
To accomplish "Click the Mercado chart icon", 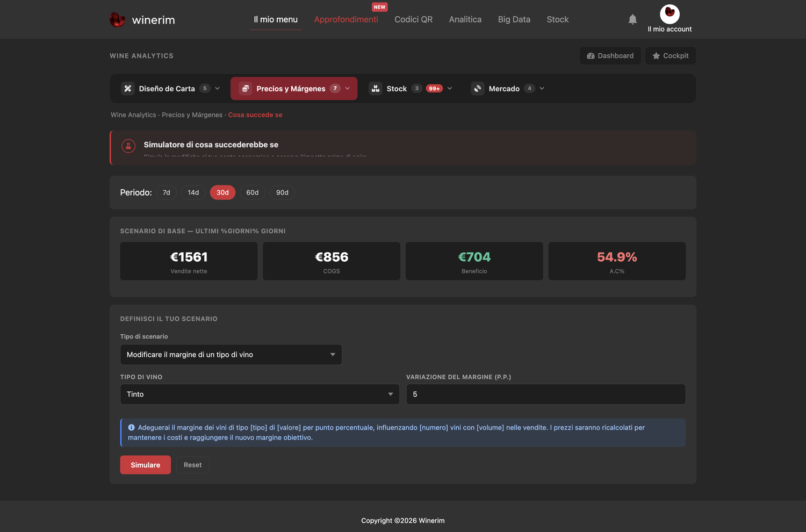I will [x=478, y=89].
